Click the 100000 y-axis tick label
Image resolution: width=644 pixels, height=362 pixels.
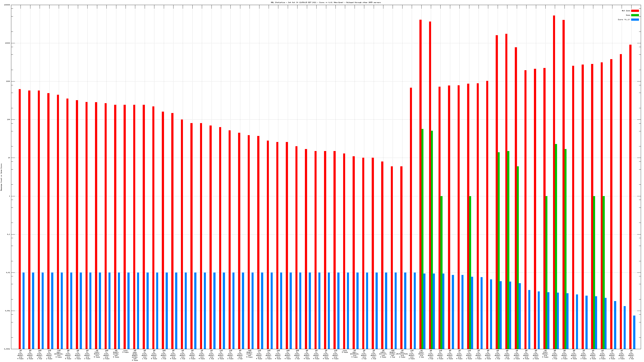(7, 5)
